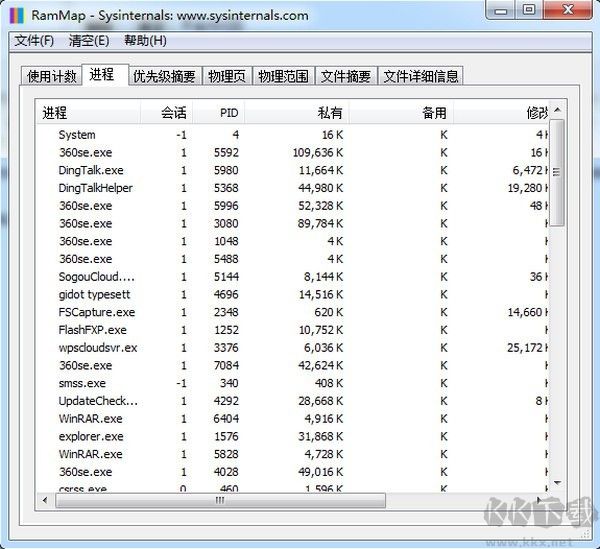Sort by the 会话 column header
Screen dimensions: 600x549
(x=166, y=112)
